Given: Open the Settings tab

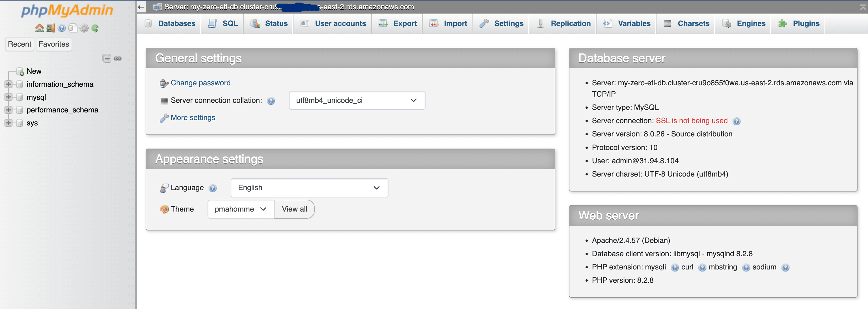Looking at the screenshot, I should pyautogui.click(x=501, y=23).
